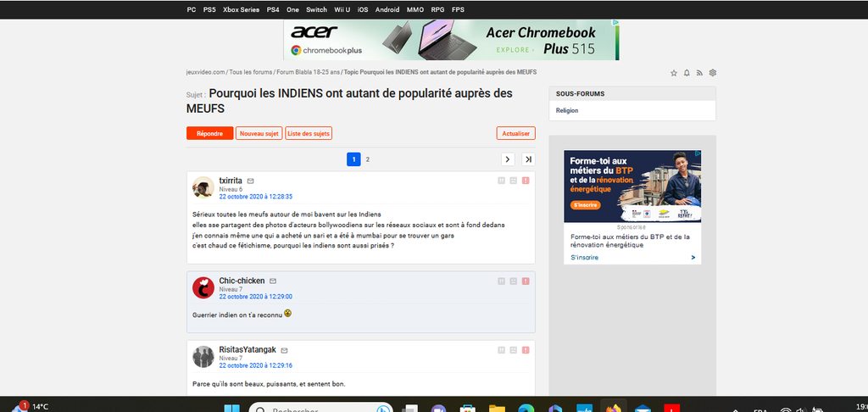Click the bell notification icon for topic
This screenshot has width=868, height=412.
tap(687, 73)
